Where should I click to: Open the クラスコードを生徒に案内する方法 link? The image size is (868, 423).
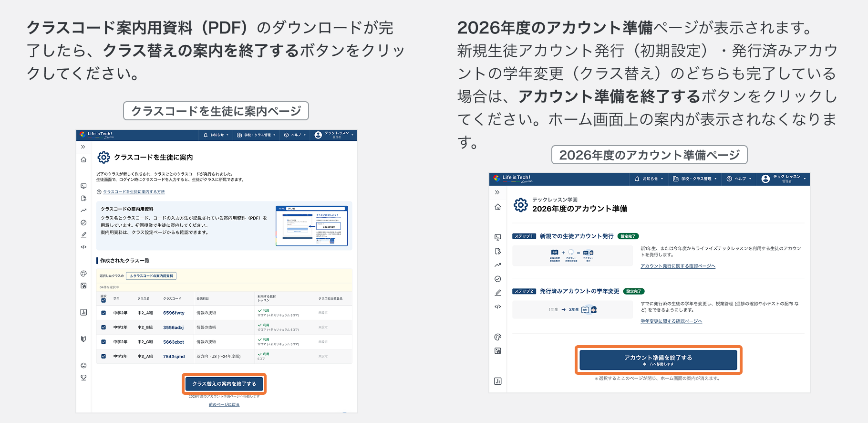(134, 192)
